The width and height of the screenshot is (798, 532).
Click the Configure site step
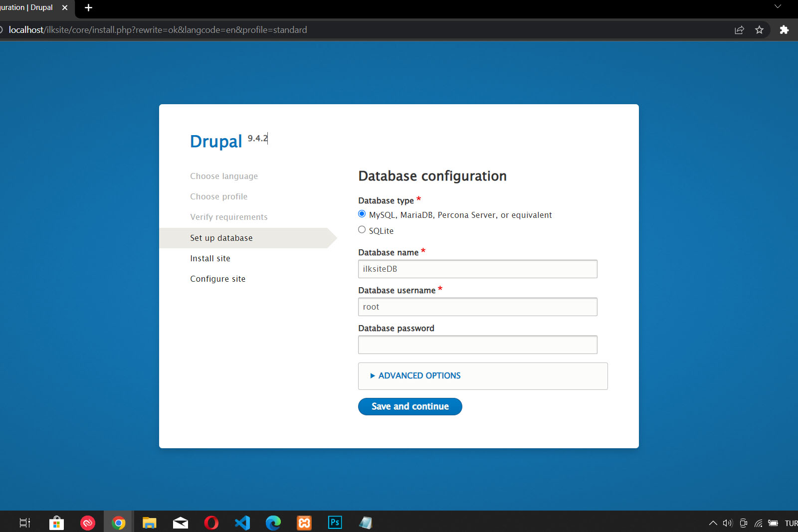(x=218, y=279)
